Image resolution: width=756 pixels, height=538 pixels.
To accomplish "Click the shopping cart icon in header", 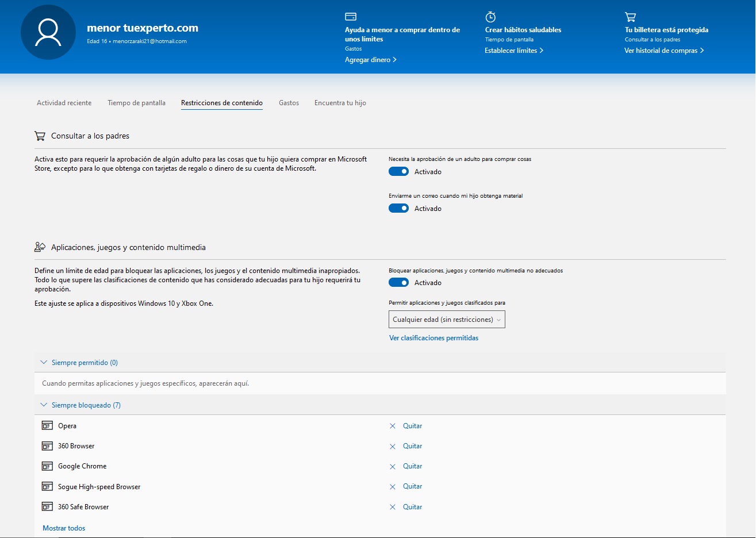I will [x=630, y=17].
